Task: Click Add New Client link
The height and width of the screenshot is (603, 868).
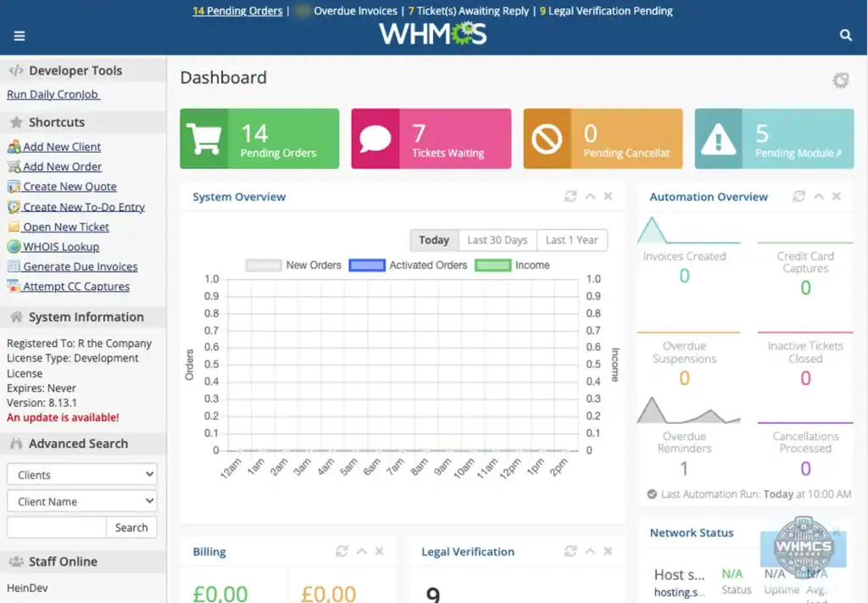Action: 62,147
